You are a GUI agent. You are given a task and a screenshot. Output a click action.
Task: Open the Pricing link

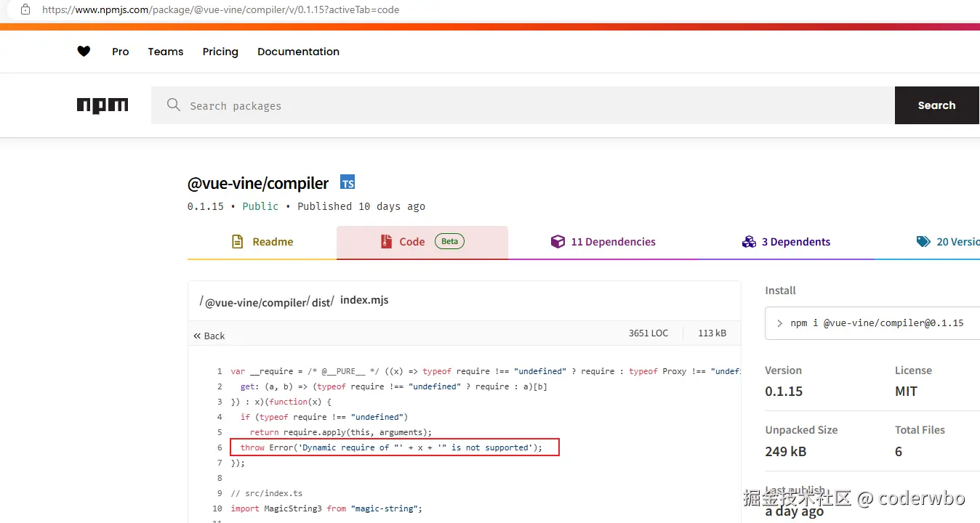pyautogui.click(x=220, y=52)
